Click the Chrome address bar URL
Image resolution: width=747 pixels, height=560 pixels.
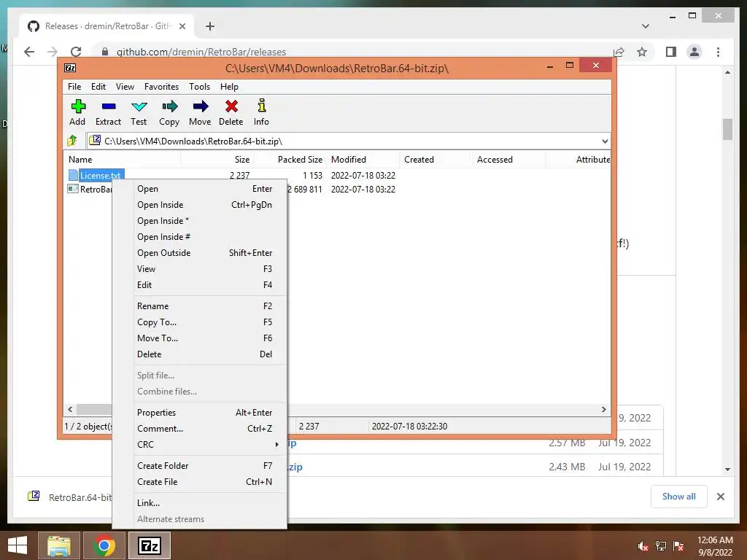(201, 52)
